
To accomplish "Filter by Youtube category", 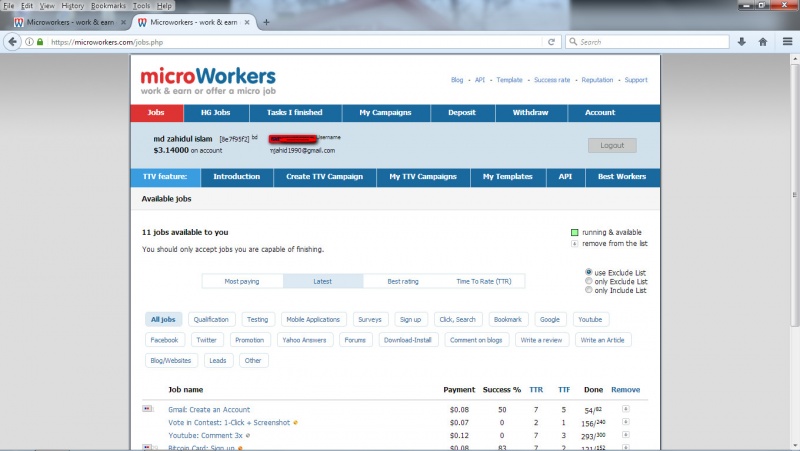I will point(590,319).
